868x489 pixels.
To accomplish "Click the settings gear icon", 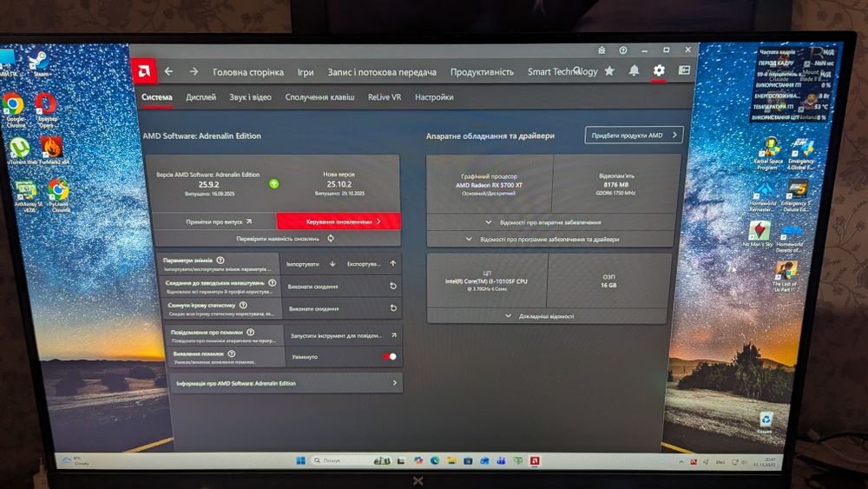I will coord(659,70).
